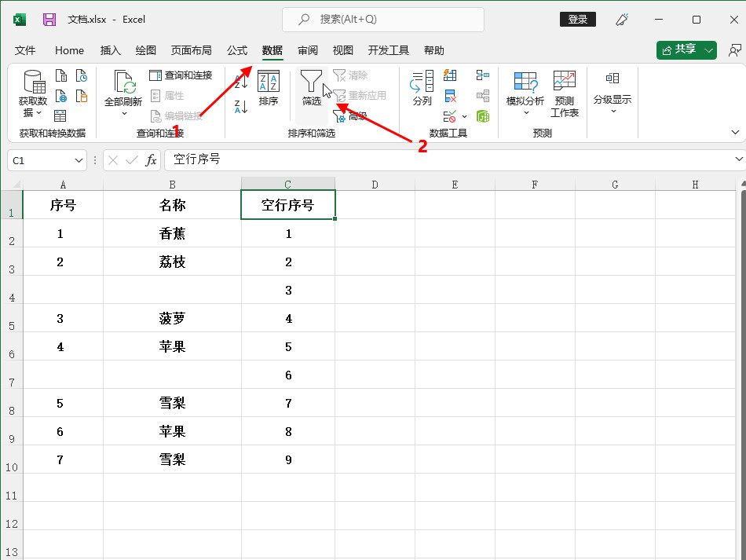
Task: Open the Name Box dropdown arrow
Action: (x=79, y=160)
